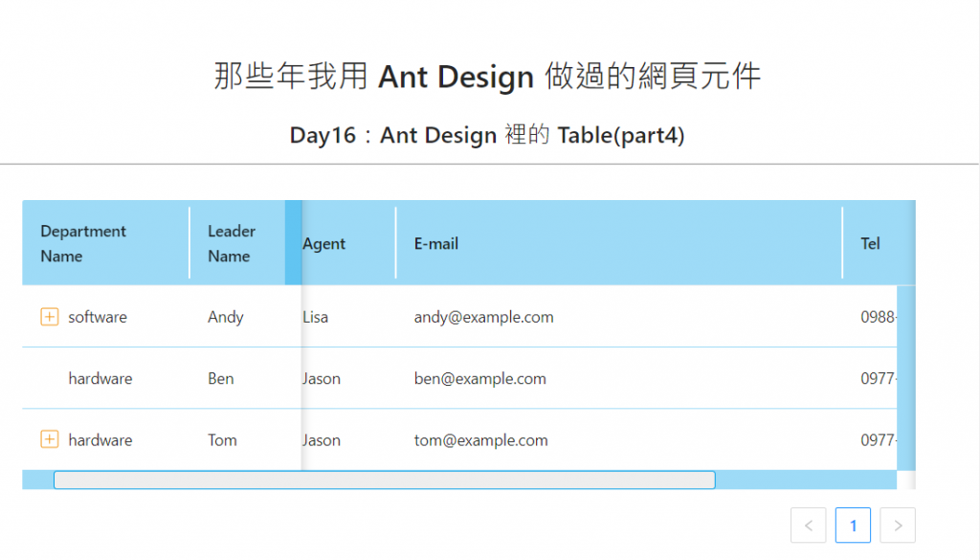Click tom@example.com email cell
The image size is (980, 560).
619,439
